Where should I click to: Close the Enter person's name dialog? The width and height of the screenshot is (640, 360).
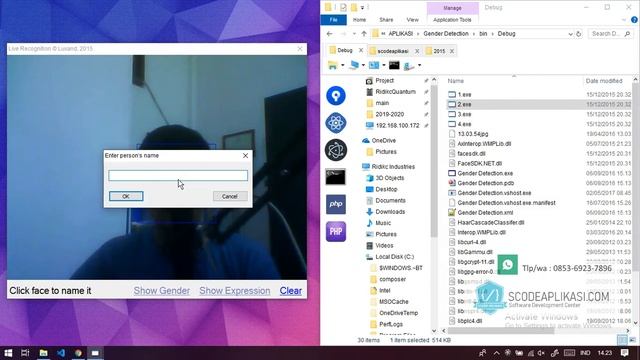[245, 156]
